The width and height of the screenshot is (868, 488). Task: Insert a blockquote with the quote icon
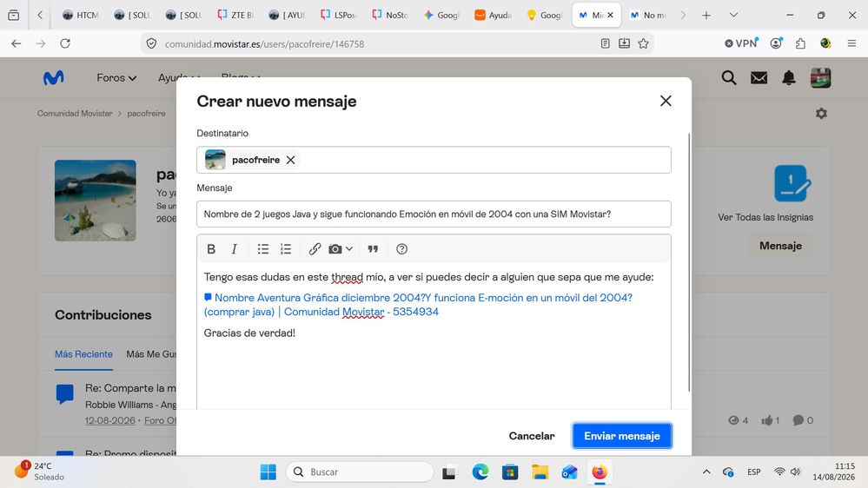(373, 249)
